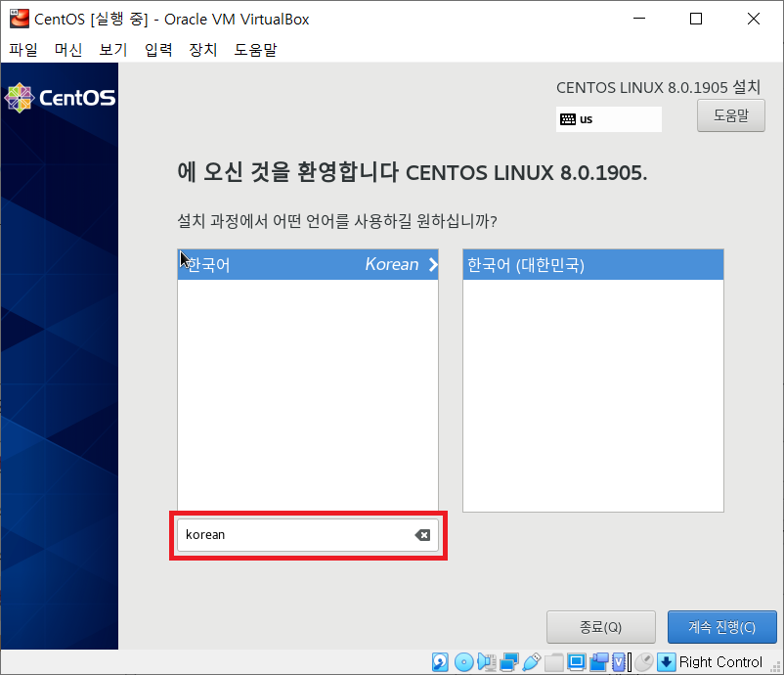Click the mouse integration status icon
Viewport: 784px width, 675px height.
point(644,662)
